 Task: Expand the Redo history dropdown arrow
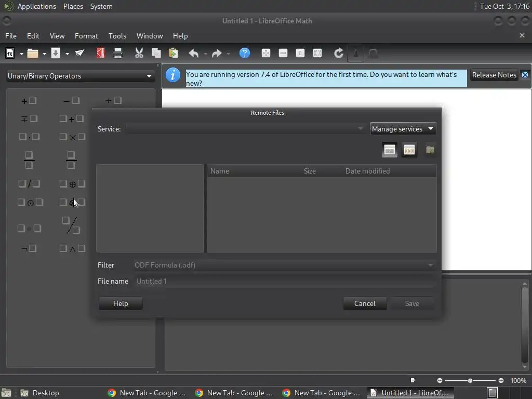point(228,54)
